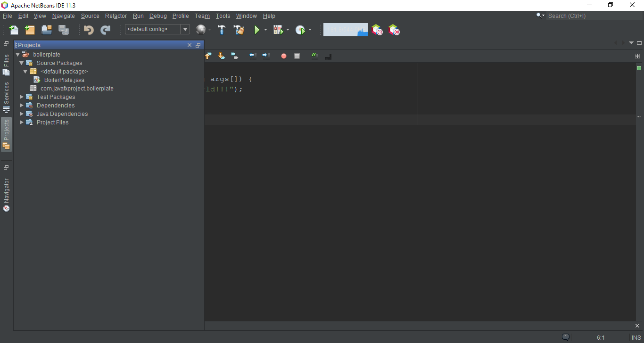Open the Tools menu
This screenshot has height=343, width=644.
223,16
